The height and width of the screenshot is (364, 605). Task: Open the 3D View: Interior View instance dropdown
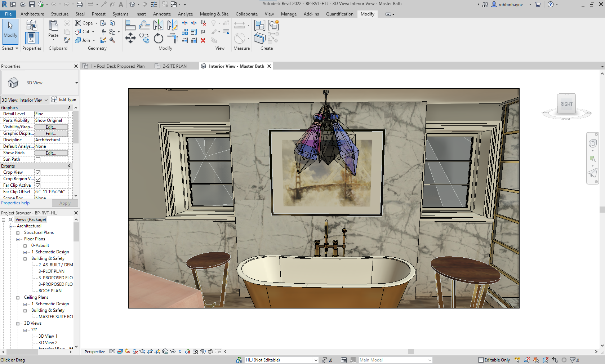(25, 100)
